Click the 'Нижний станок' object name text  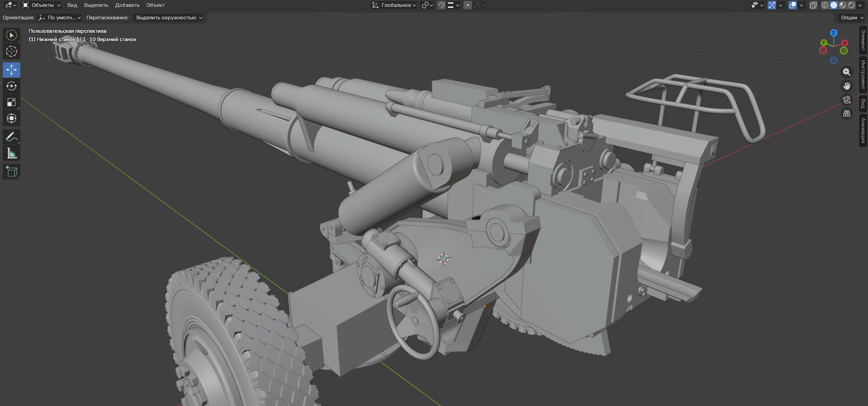tap(56, 39)
